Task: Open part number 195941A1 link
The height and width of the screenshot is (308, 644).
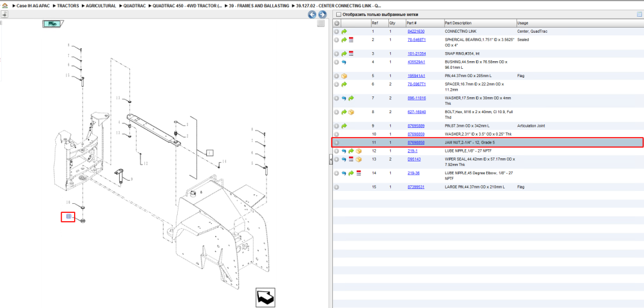Action: [x=416, y=77]
